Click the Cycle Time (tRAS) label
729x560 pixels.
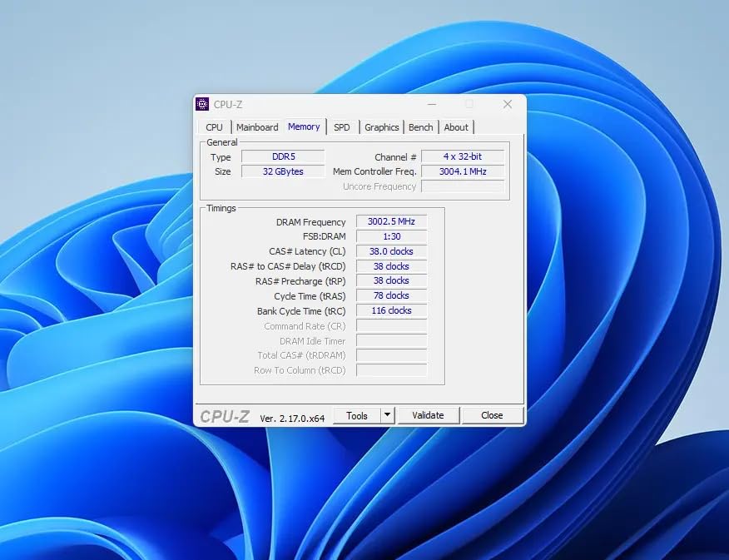click(310, 296)
